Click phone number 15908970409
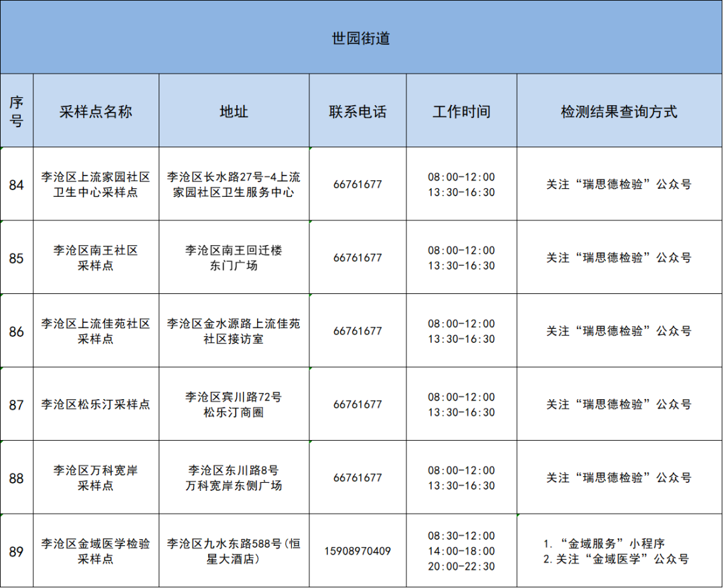Image resolution: width=723 pixels, height=588 pixels. pos(357,551)
